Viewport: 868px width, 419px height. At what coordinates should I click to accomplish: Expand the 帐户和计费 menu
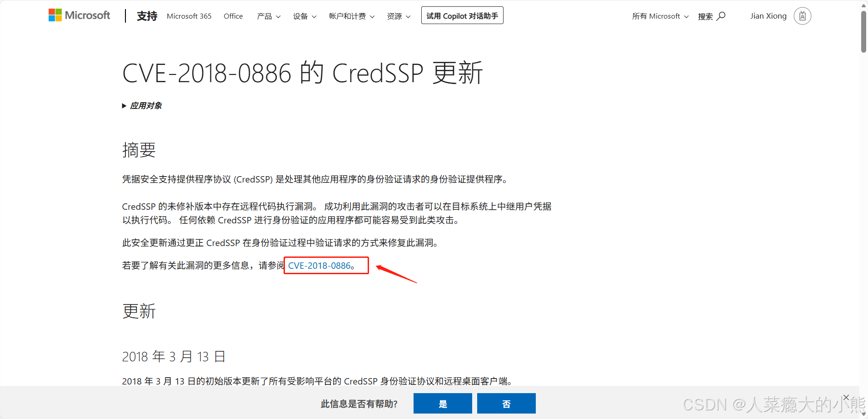(352, 16)
